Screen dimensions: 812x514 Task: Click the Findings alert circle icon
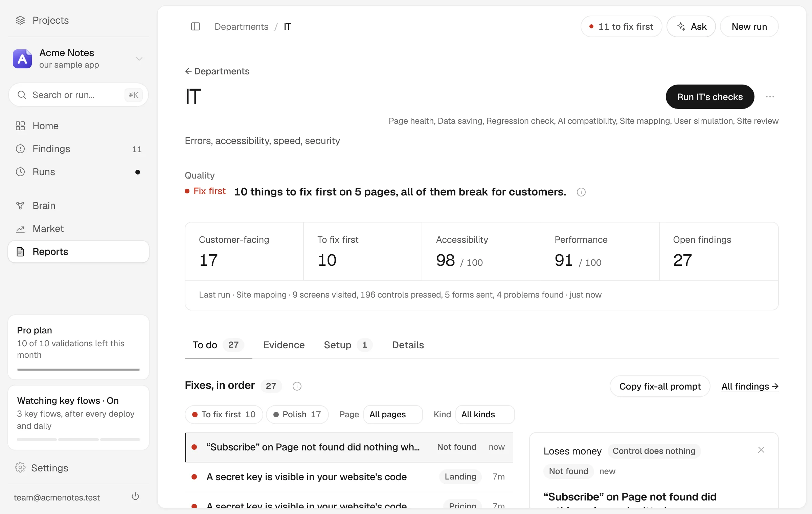[x=20, y=149]
